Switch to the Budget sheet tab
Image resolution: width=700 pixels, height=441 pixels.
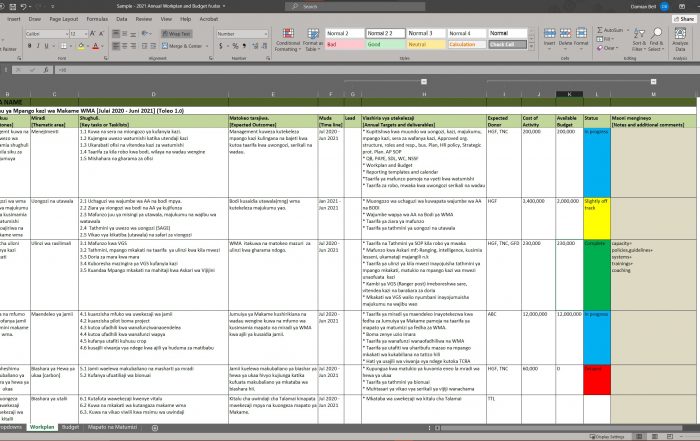pos(70,428)
